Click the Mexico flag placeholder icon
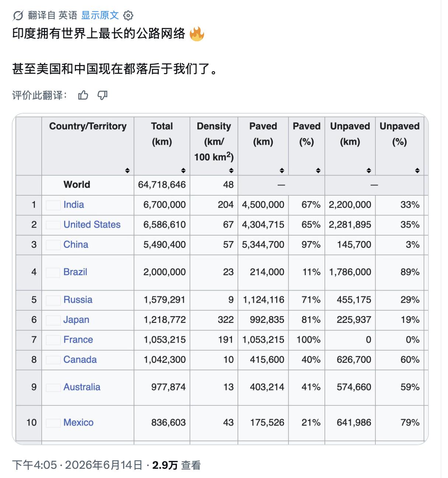This screenshot has height=478, width=448. (x=53, y=423)
